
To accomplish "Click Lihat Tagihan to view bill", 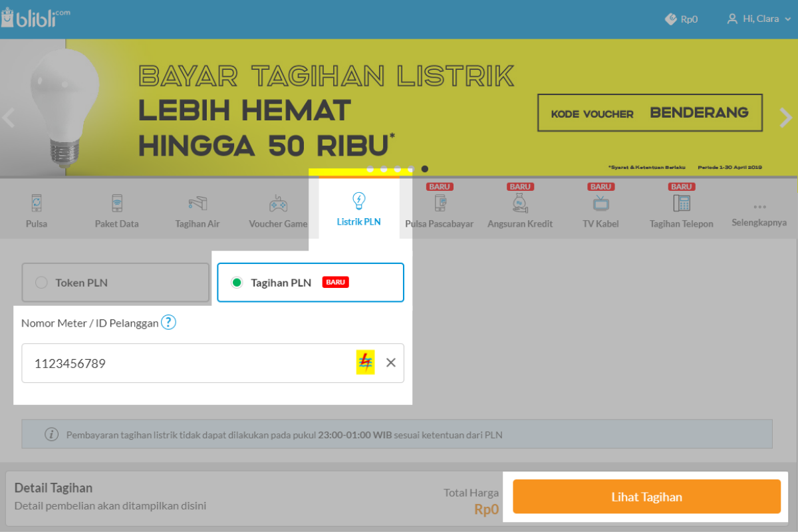I will click(x=646, y=496).
